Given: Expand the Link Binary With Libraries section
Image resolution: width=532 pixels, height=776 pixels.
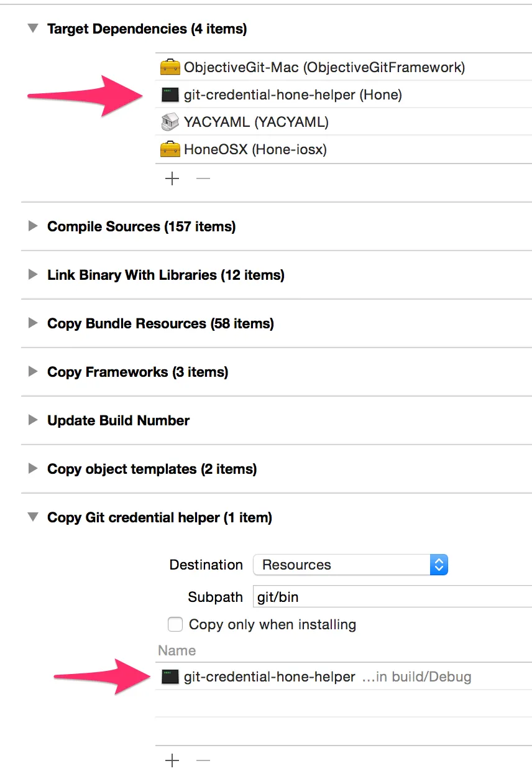Looking at the screenshot, I should tap(33, 275).
